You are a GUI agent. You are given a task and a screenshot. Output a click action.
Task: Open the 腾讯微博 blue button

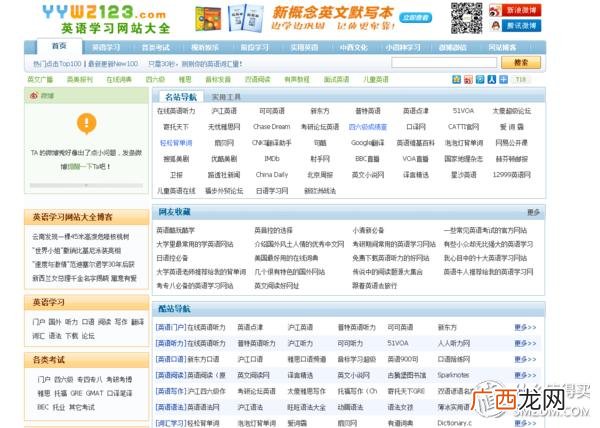click(x=515, y=26)
